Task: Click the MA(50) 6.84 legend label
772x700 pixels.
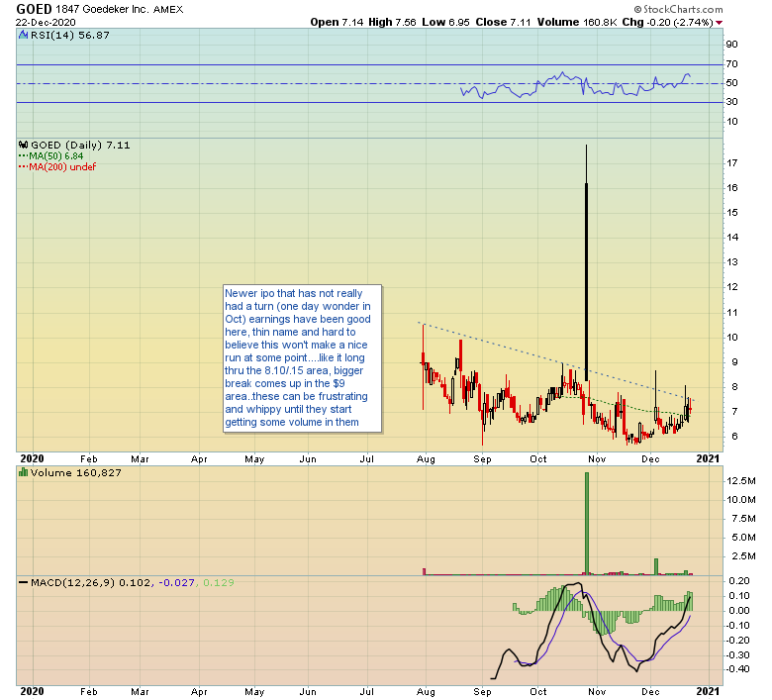Action: [x=55, y=156]
